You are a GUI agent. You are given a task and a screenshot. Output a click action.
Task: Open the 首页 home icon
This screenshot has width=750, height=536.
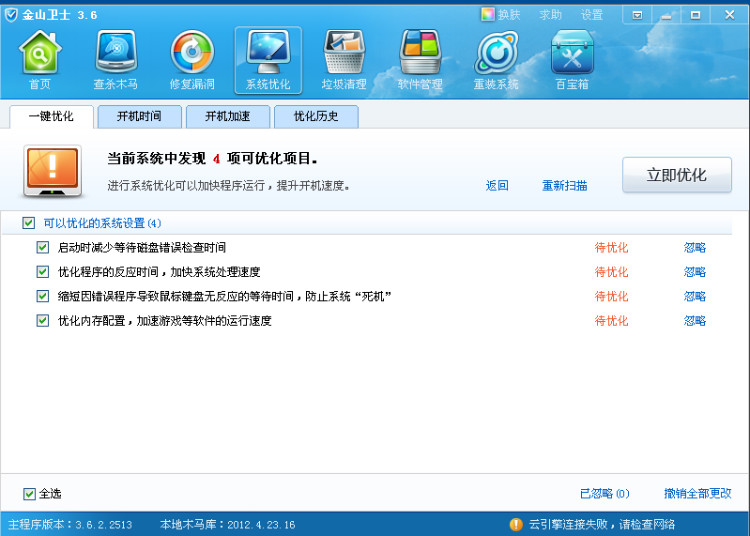40,60
